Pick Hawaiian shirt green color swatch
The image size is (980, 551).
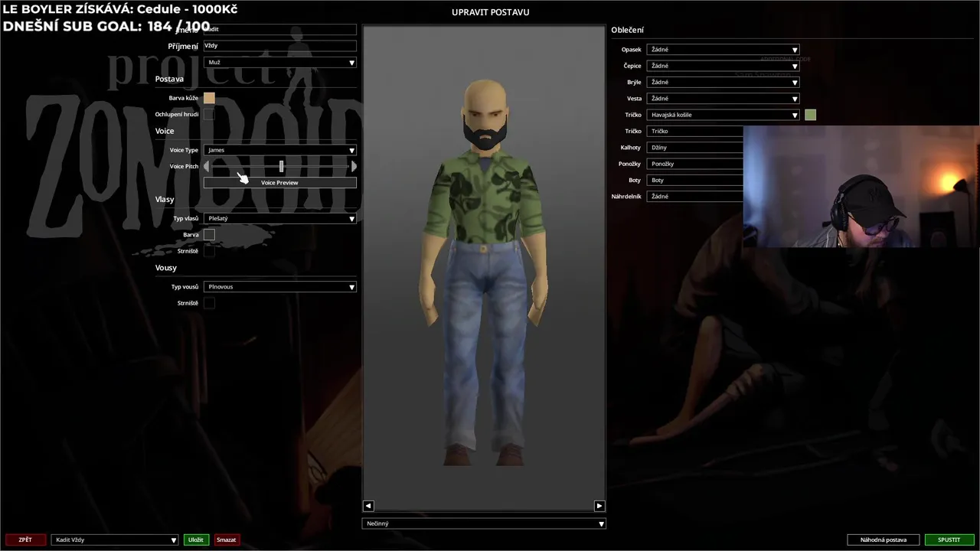coord(811,115)
